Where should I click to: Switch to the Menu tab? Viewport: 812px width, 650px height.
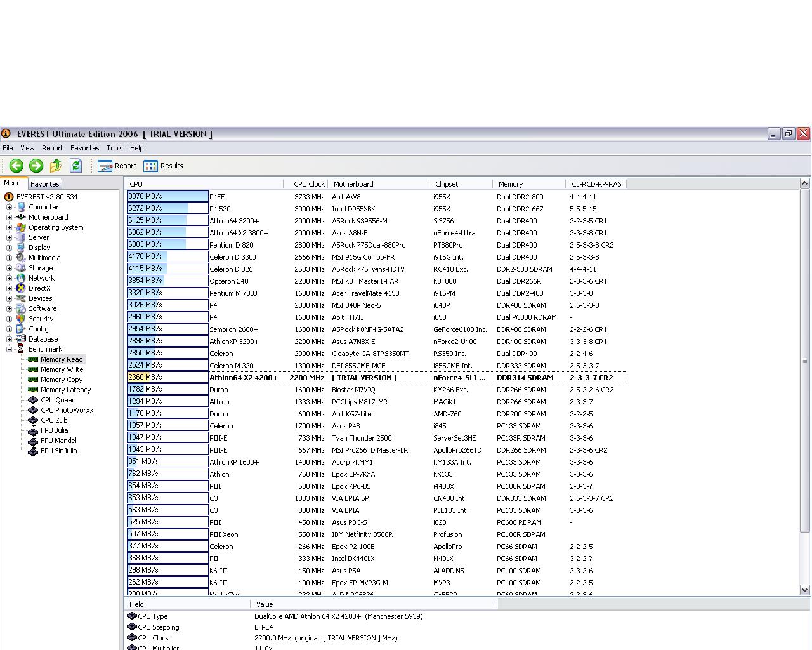(12, 183)
